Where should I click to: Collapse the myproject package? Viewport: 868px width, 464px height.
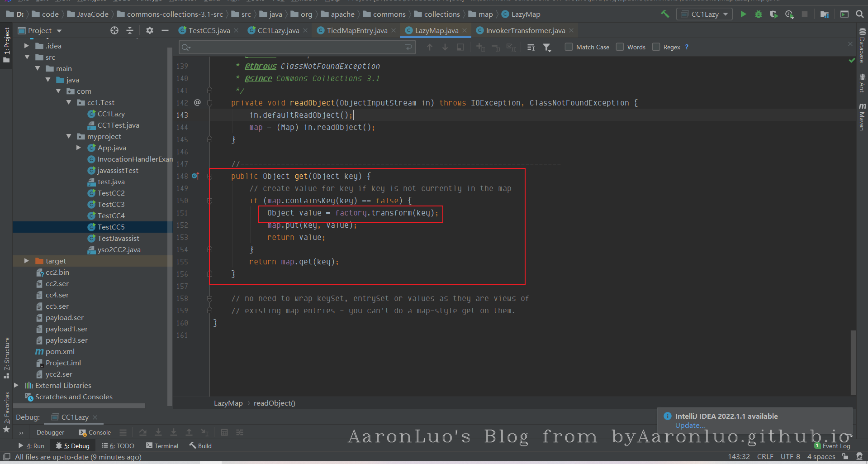(x=69, y=136)
